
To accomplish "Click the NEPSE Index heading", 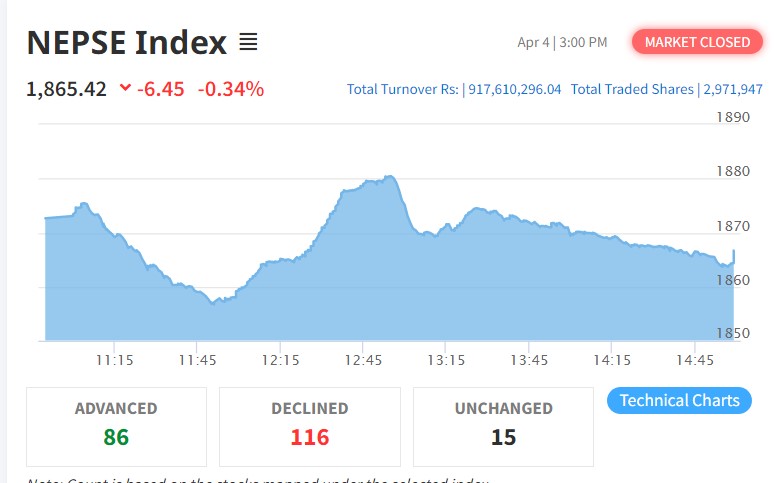I will 126,43.
